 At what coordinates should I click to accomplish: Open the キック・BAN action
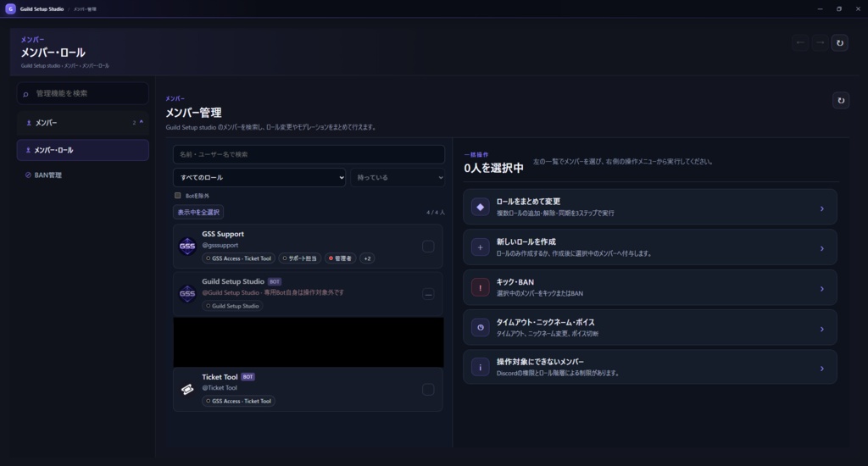pos(650,287)
